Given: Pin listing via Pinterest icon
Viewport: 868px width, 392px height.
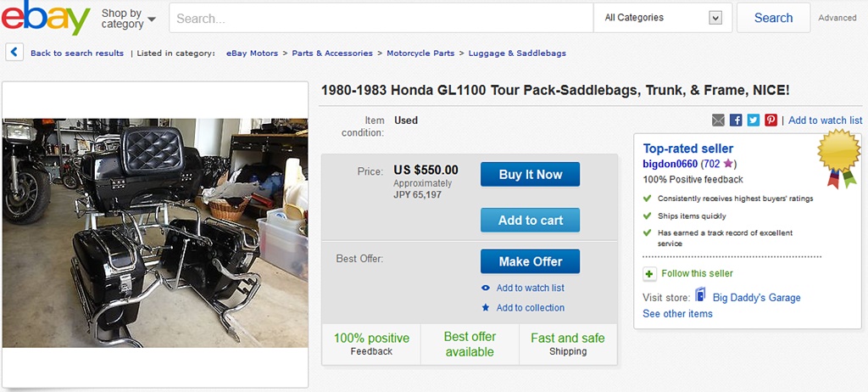Looking at the screenshot, I should [x=771, y=120].
